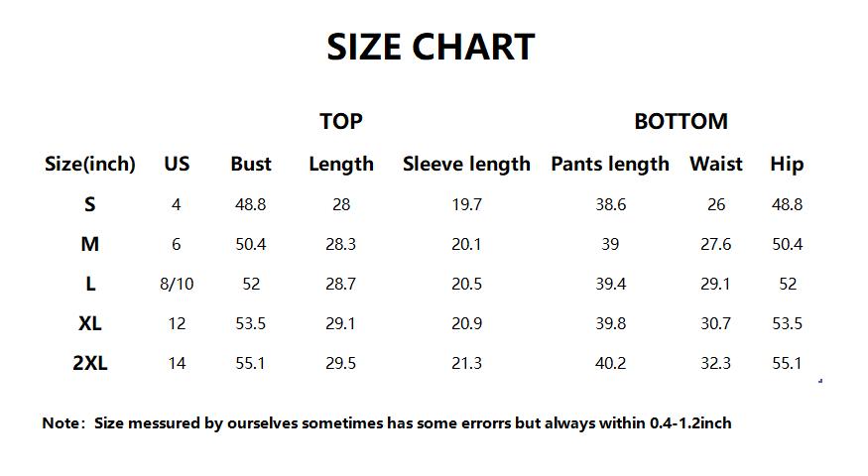Click the US column header
The image size is (868, 476).
[x=177, y=164]
